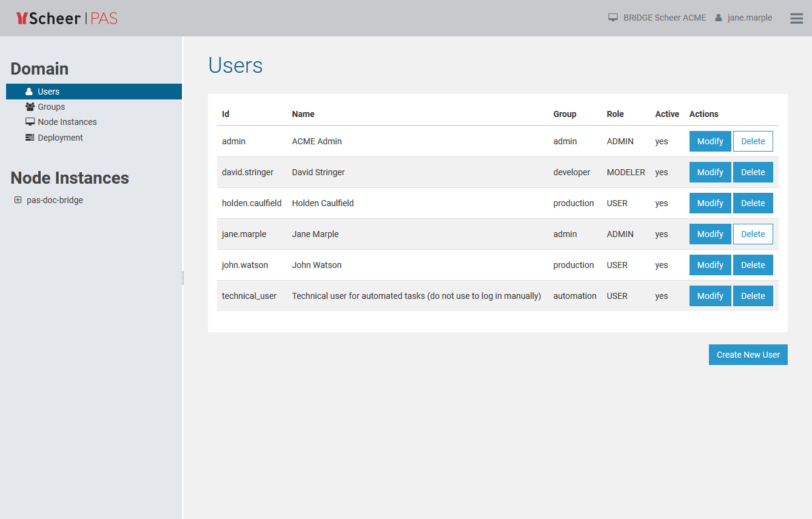Click the user icon beside jane.marple
This screenshot has width=812, height=519.
tap(719, 18)
